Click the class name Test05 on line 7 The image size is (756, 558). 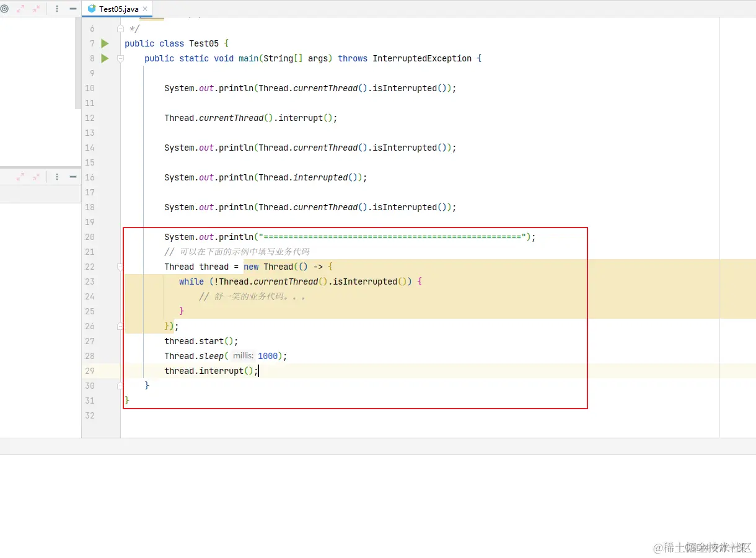[204, 43]
